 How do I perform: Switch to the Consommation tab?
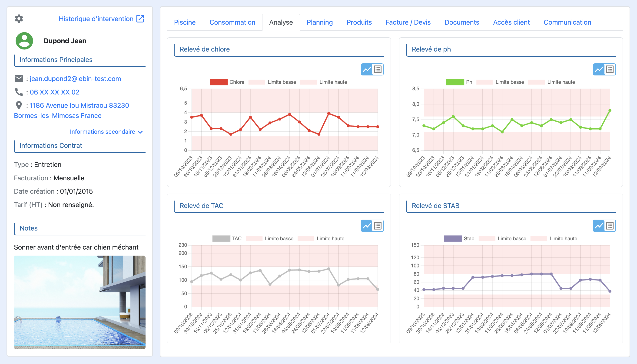coord(232,22)
